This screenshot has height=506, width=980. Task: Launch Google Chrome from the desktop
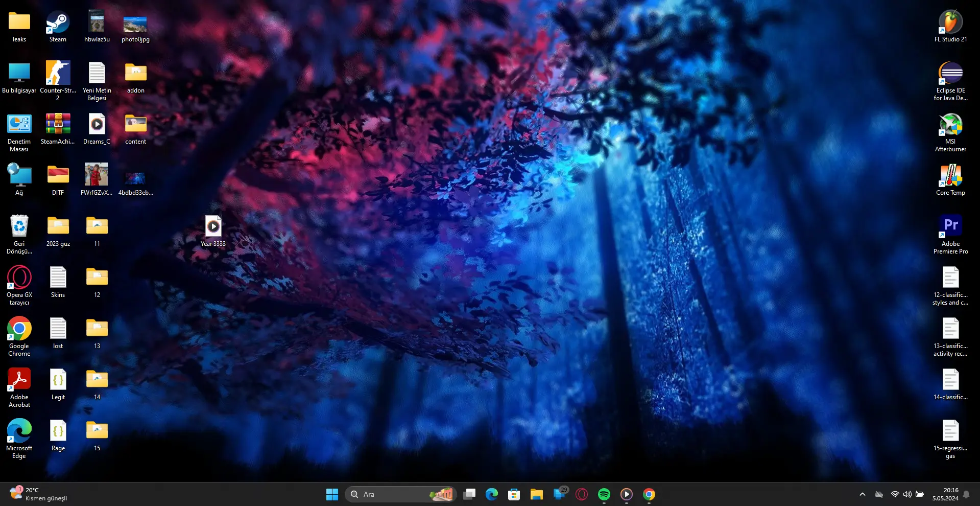point(19,337)
